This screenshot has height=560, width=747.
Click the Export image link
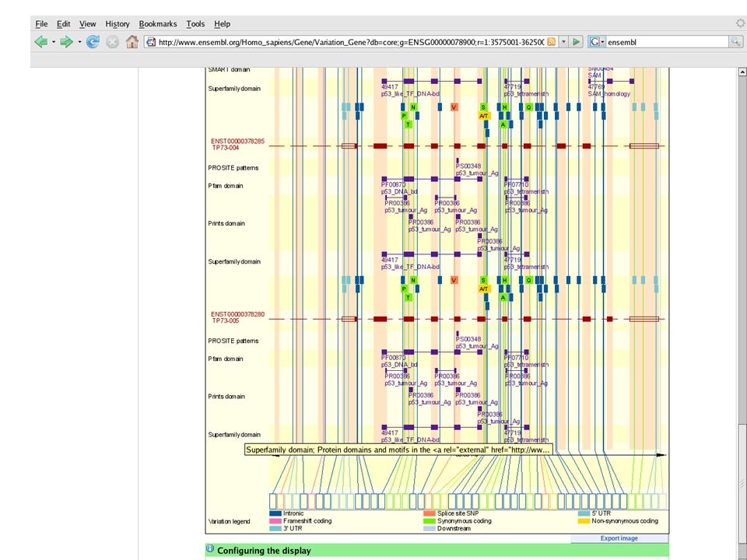[x=619, y=538]
